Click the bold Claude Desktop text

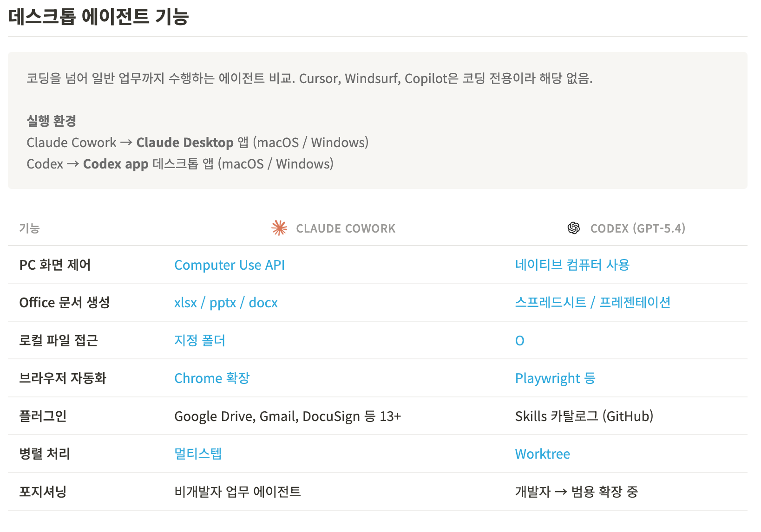point(185,143)
